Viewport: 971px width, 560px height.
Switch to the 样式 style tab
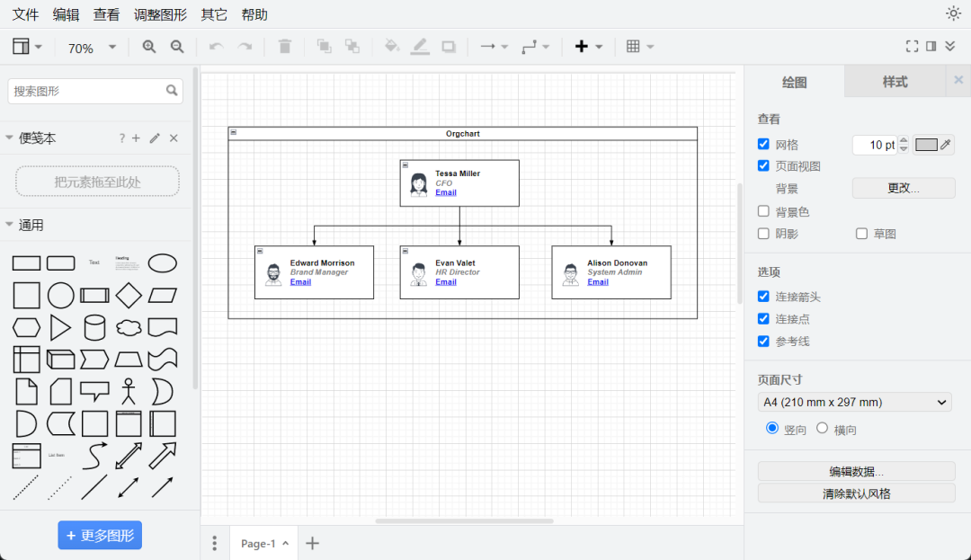coord(895,82)
